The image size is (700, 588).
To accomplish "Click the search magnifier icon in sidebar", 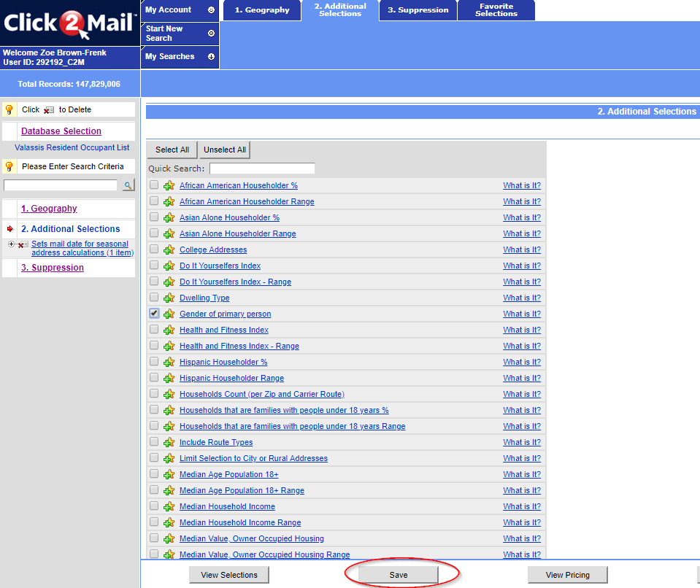I will coord(128,185).
